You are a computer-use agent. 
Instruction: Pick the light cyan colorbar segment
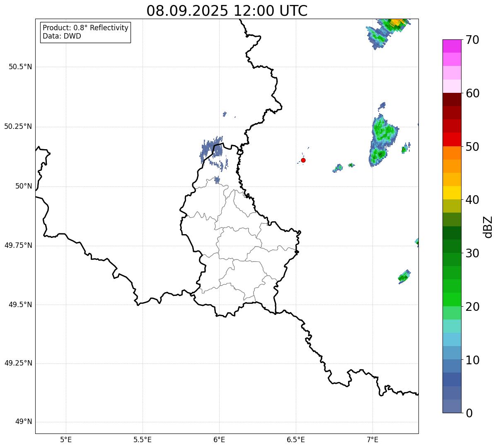point(452,326)
